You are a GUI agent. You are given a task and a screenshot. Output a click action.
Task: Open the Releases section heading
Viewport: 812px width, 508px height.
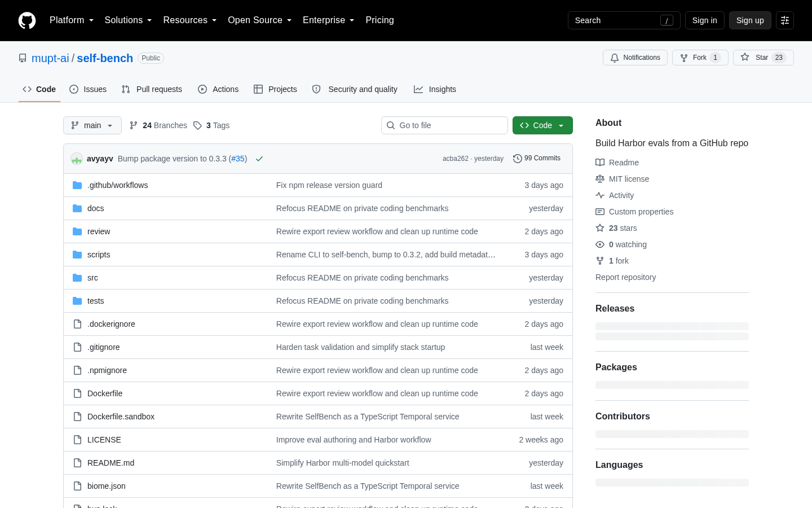point(615,309)
